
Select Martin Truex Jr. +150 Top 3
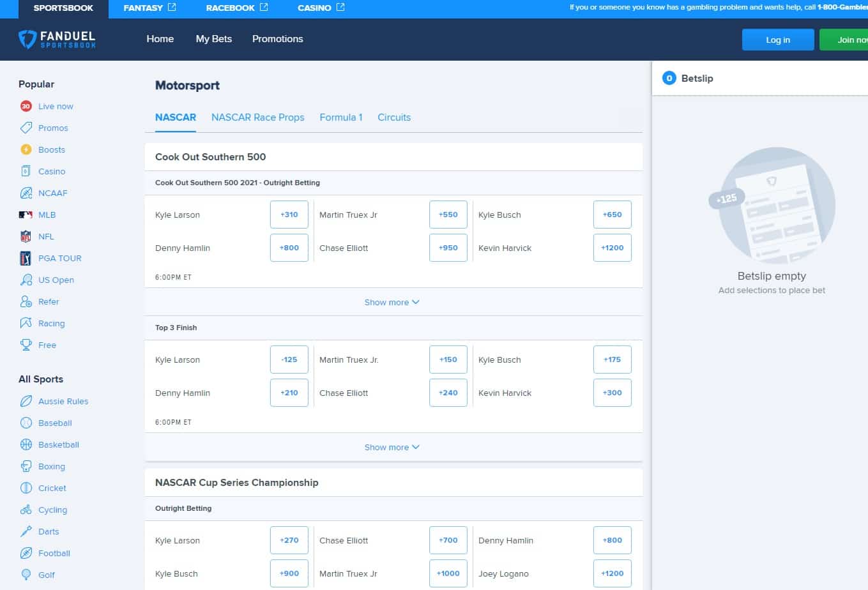(448, 359)
